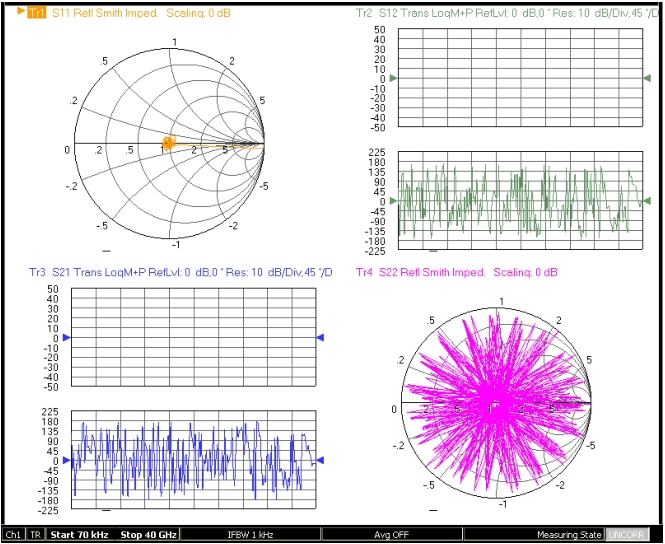Click the Stop 40 GHz frequency field
The image size is (665, 544).
pyautogui.click(x=149, y=535)
